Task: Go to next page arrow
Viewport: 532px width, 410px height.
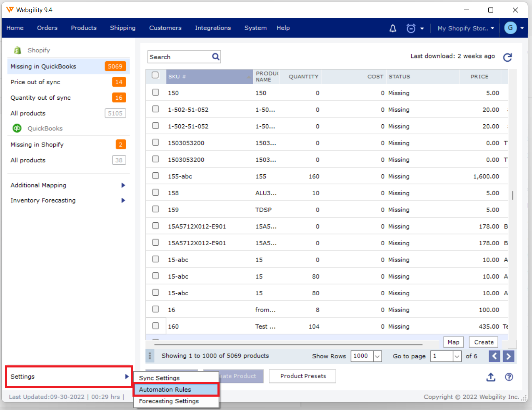Action: click(x=508, y=356)
